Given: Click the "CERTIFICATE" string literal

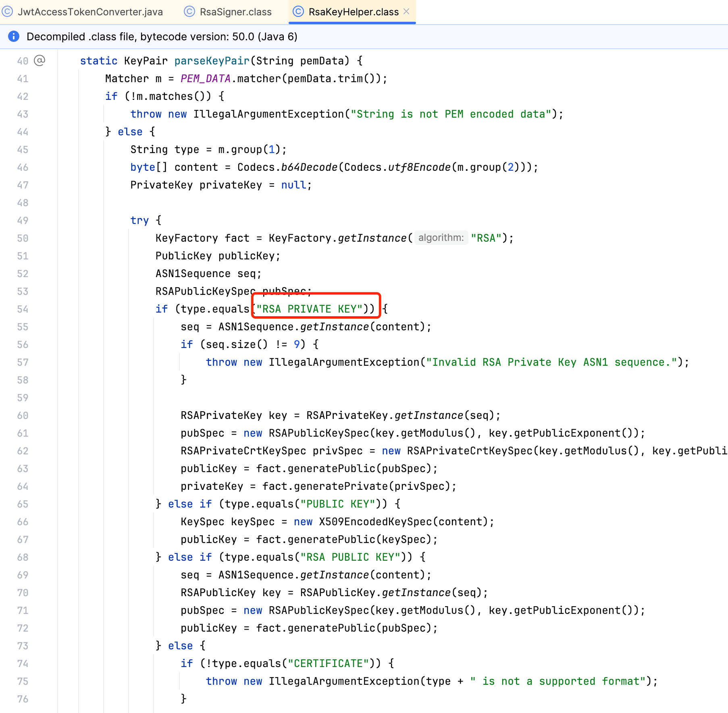Looking at the screenshot, I should 329,663.
